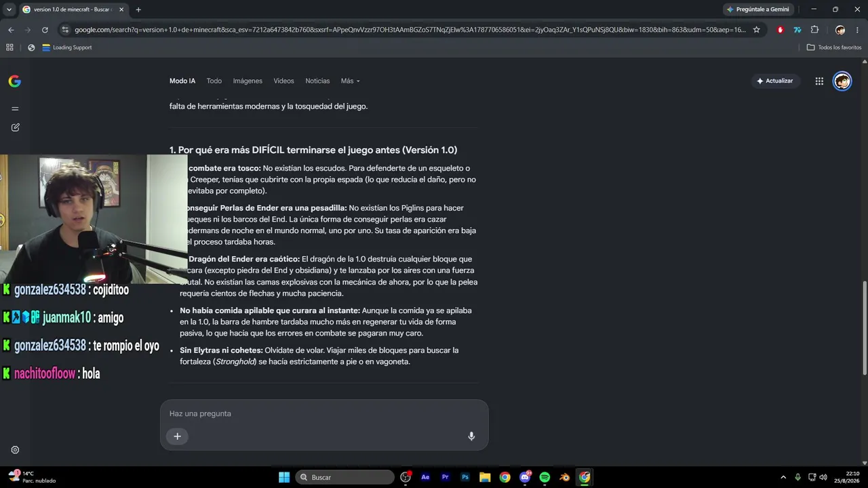Go to Google home via the logo
Image resolution: width=868 pixels, height=488 pixels.
(14, 81)
